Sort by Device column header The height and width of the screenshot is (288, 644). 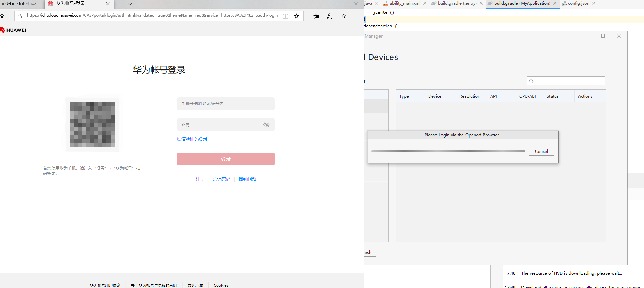(440, 96)
